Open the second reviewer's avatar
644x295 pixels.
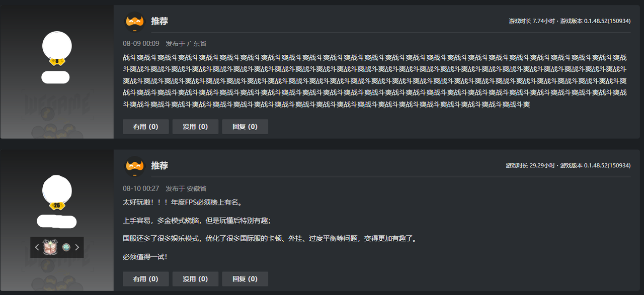pos(57,190)
